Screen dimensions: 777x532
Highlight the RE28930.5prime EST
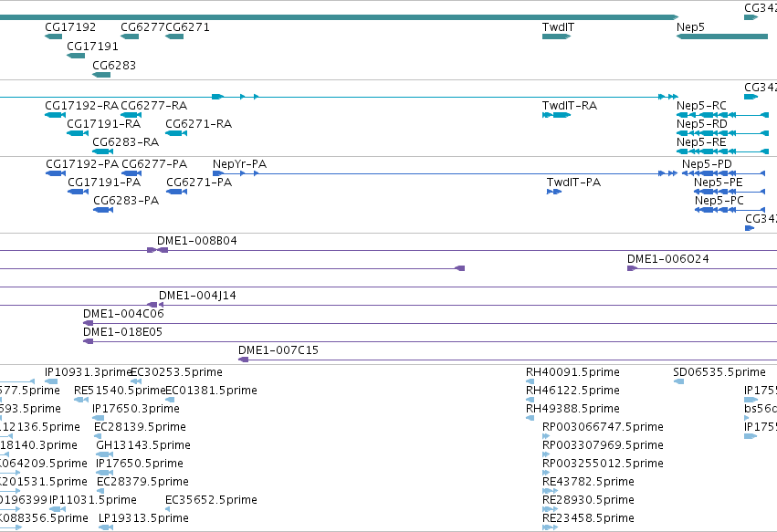tap(550, 510)
